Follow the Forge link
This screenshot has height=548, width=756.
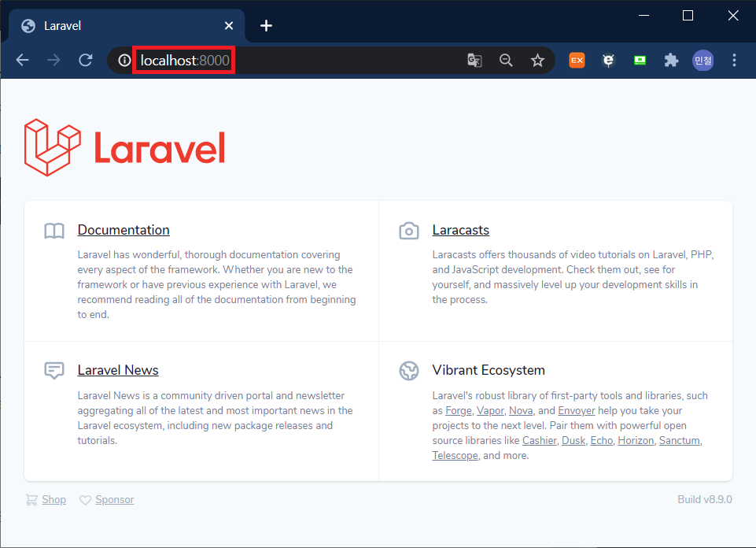tap(459, 410)
